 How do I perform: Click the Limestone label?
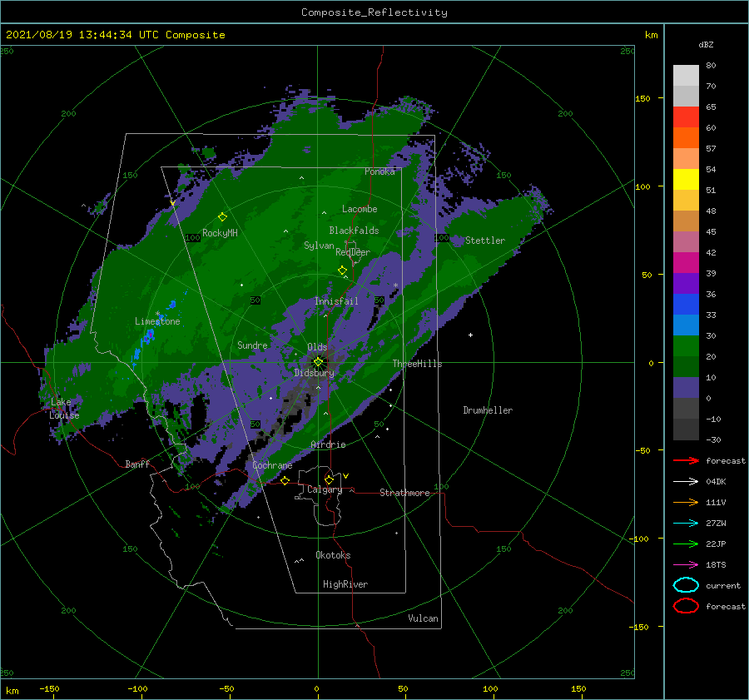pos(157,321)
